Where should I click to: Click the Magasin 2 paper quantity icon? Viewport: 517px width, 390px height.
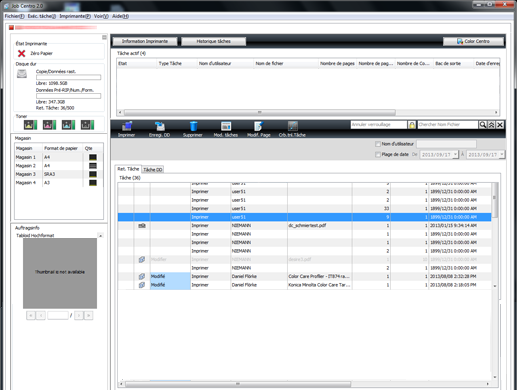tap(93, 166)
